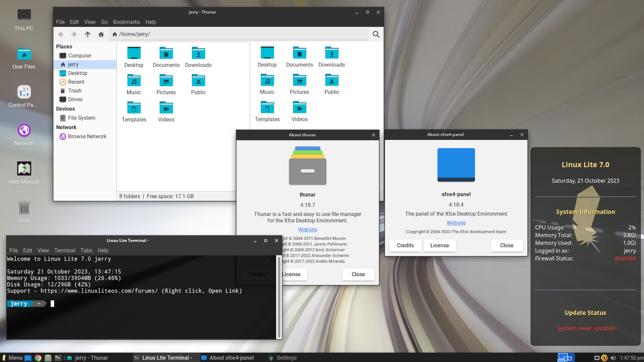Click the update notifier tray icon
The width and height of the screenshot is (644, 362).
pyautogui.click(x=604, y=358)
